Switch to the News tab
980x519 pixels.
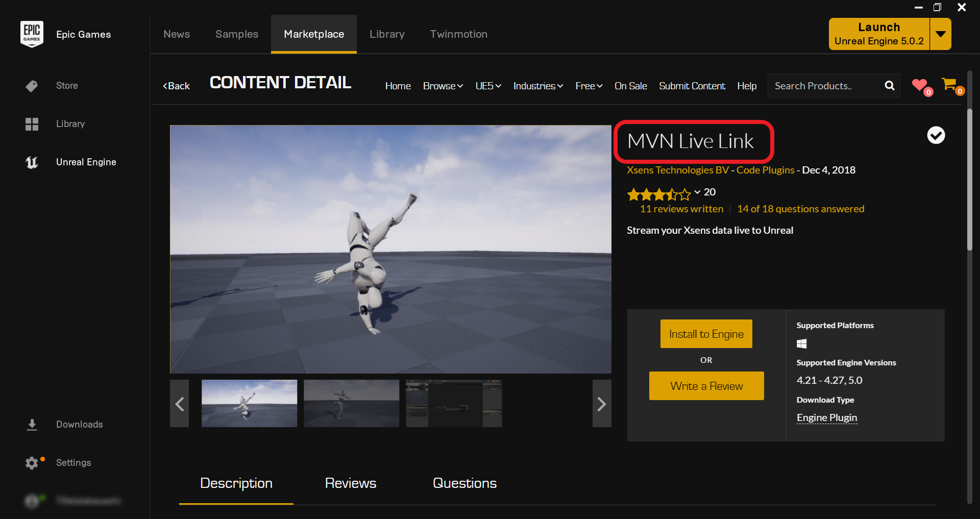177,34
